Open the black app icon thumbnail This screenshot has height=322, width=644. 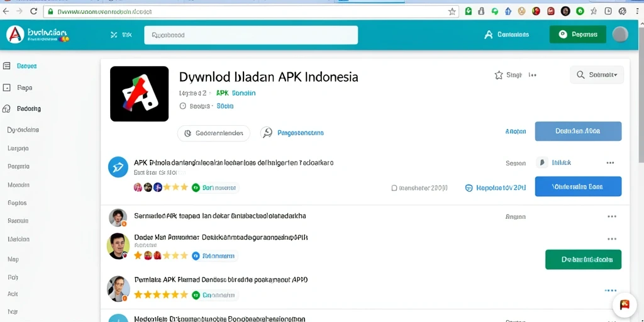click(139, 94)
